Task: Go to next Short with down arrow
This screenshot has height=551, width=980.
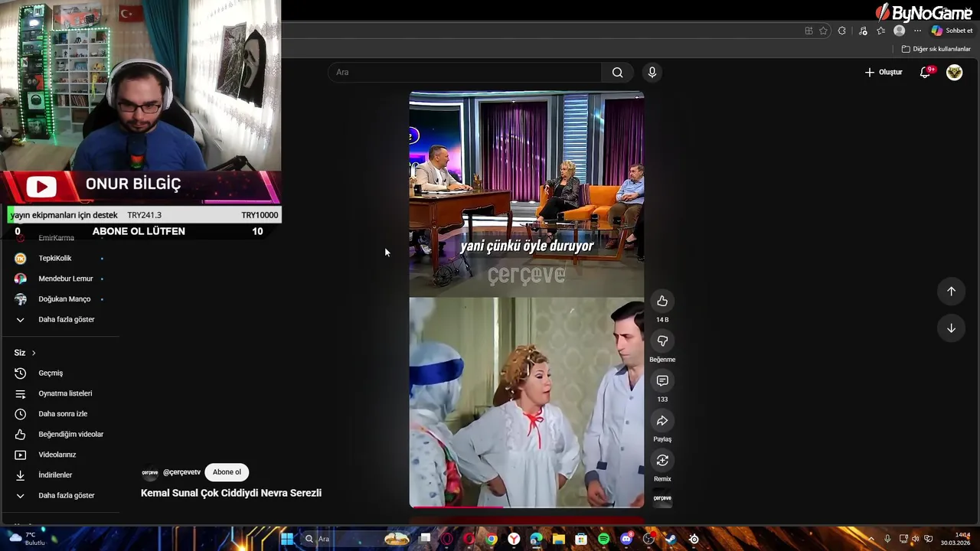Action: (x=951, y=328)
